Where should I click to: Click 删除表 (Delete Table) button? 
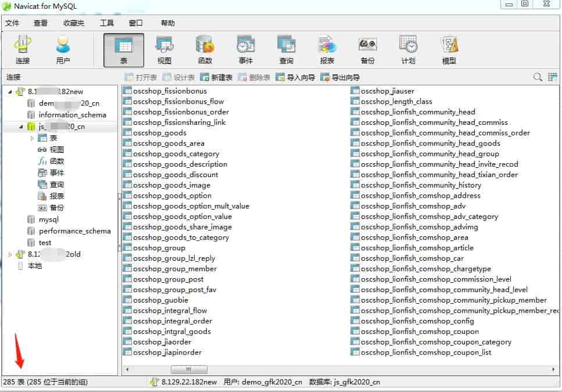pyautogui.click(x=254, y=77)
